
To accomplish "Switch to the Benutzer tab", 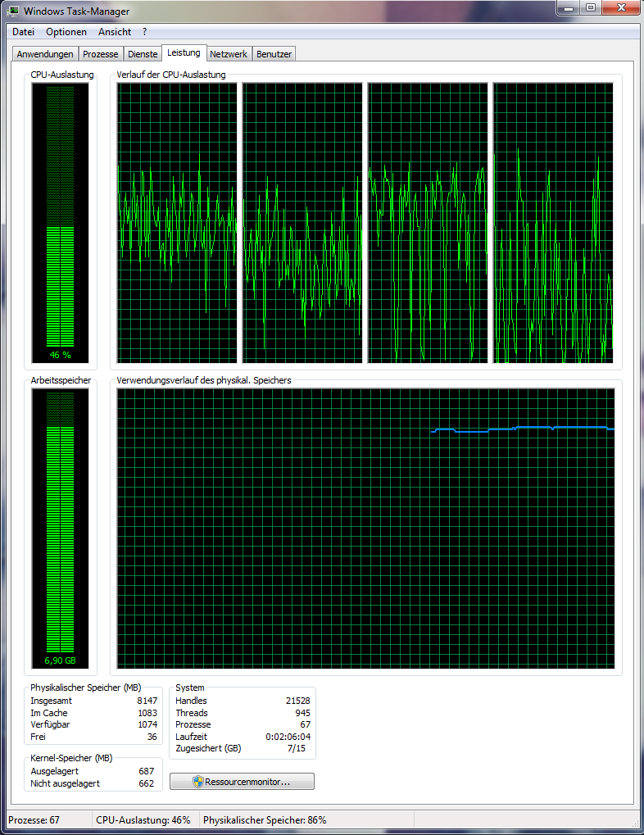I will coord(274,54).
